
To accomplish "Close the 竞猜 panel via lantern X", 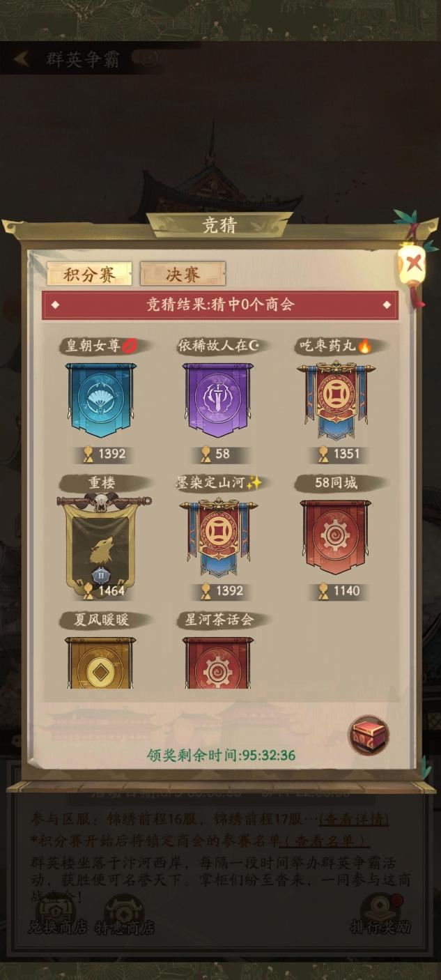I will [414, 263].
